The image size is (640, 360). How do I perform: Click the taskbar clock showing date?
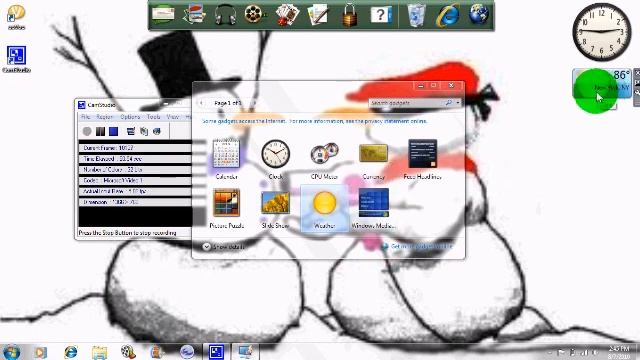coord(619,352)
